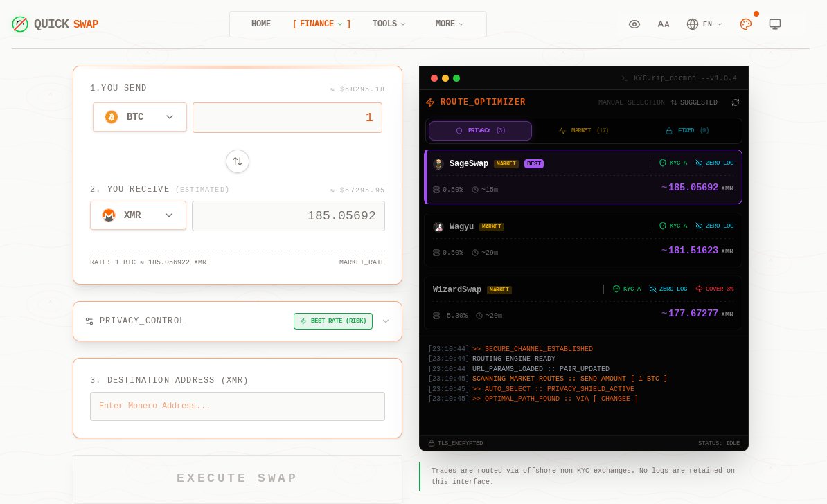
Task: Click Wagyu's KYC_A shield badge
Action: click(673, 226)
